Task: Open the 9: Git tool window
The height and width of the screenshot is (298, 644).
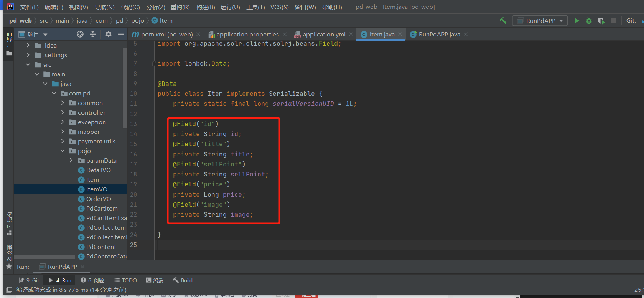Action: [29, 280]
